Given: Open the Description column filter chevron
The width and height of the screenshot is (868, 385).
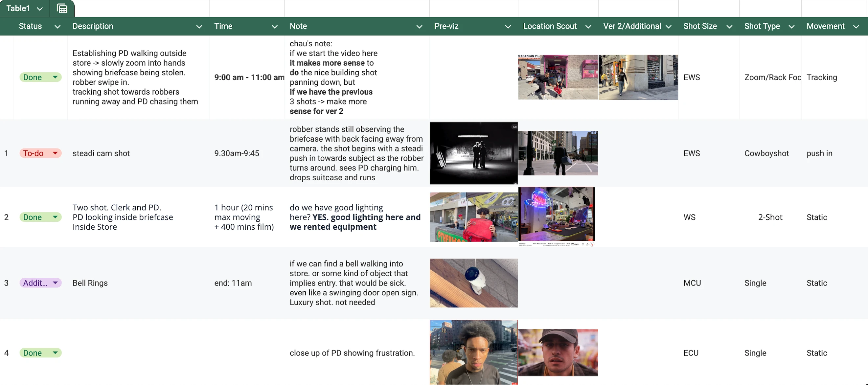Looking at the screenshot, I should coord(199,27).
